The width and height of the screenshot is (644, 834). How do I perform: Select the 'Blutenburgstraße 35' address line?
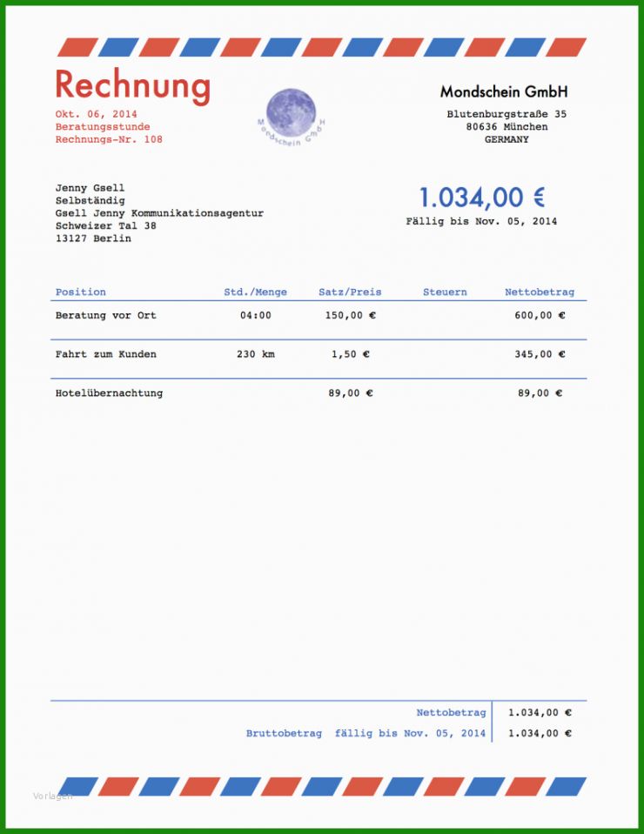(506, 114)
